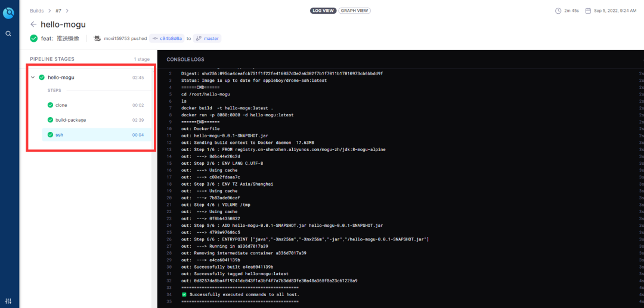
Task: Switch to GRAPH VIEW
Action: click(354, 11)
